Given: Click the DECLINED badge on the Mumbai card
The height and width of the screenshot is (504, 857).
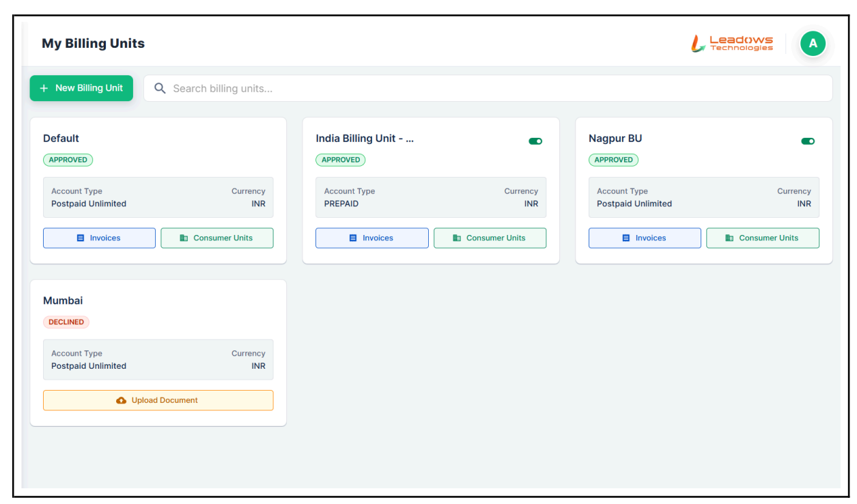Looking at the screenshot, I should [66, 322].
